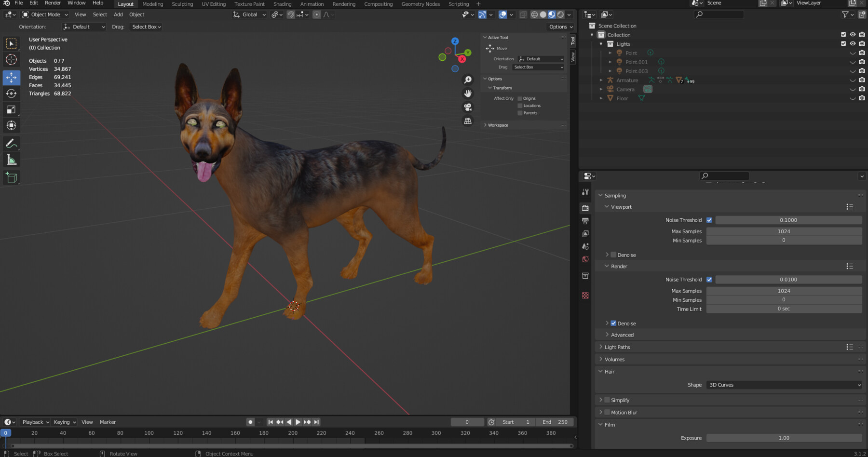The height and width of the screenshot is (457, 868).
Task: Activate the Cursor tool
Action: point(12,60)
